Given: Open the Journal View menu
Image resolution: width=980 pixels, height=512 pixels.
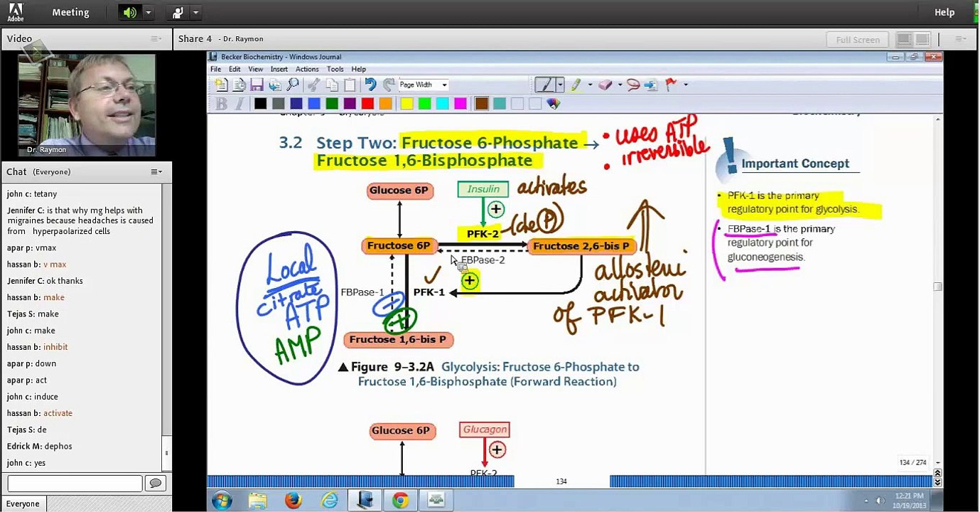Looking at the screenshot, I should click(256, 69).
